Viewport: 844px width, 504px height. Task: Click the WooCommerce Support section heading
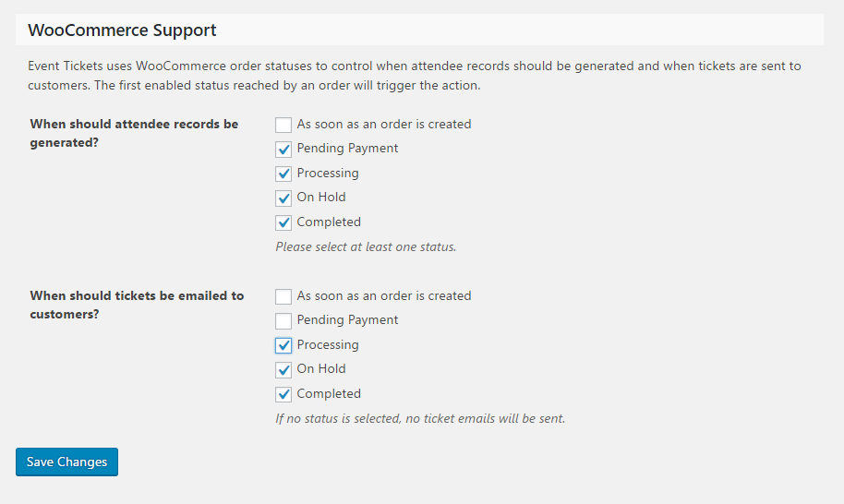click(x=122, y=30)
